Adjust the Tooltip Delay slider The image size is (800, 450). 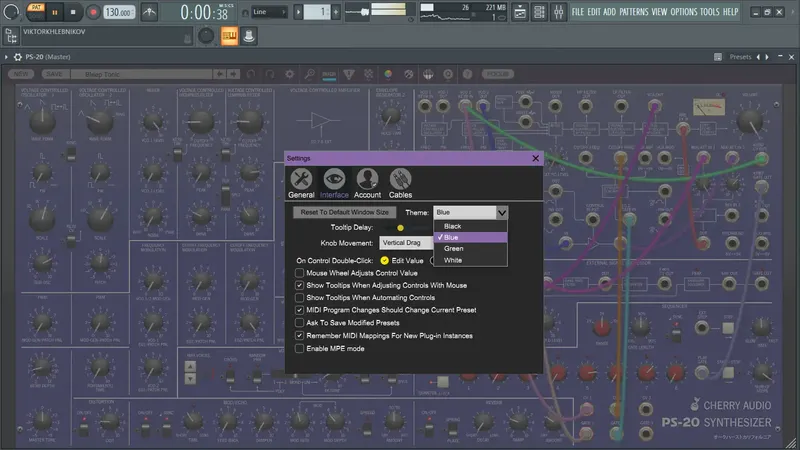(401, 228)
